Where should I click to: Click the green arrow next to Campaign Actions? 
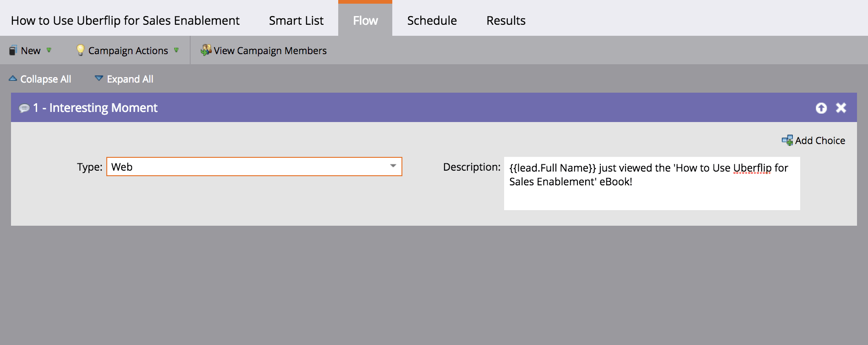click(176, 50)
